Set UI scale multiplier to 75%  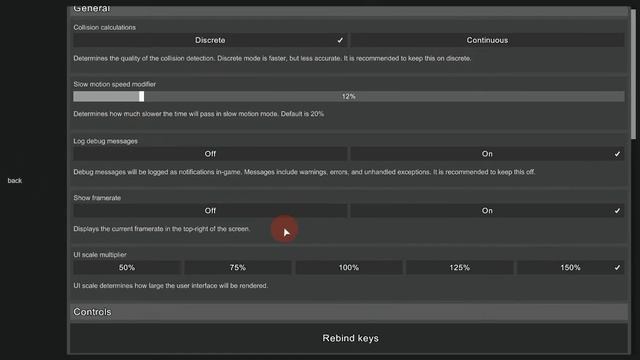click(x=238, y=267)
